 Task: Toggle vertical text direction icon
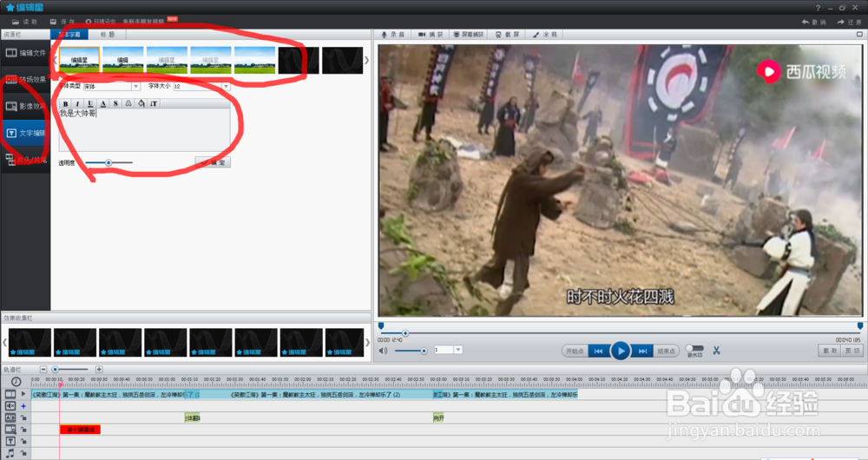coord(154,103)
